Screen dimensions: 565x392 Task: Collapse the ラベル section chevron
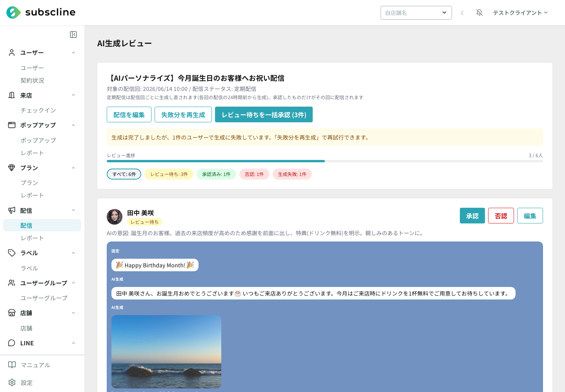[x=73, y=253]
